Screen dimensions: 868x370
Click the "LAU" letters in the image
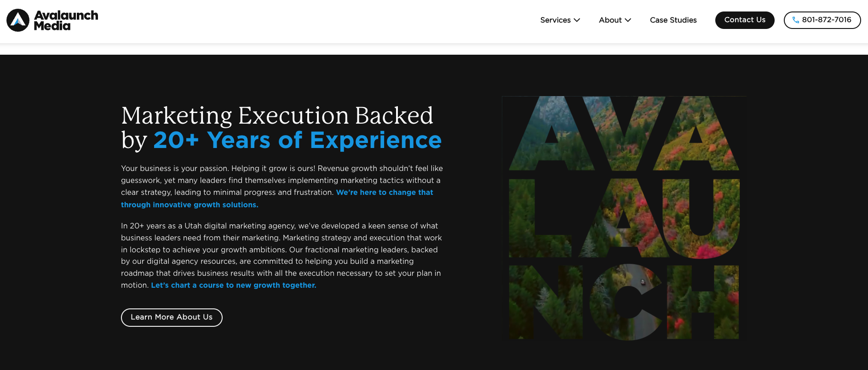624,218
